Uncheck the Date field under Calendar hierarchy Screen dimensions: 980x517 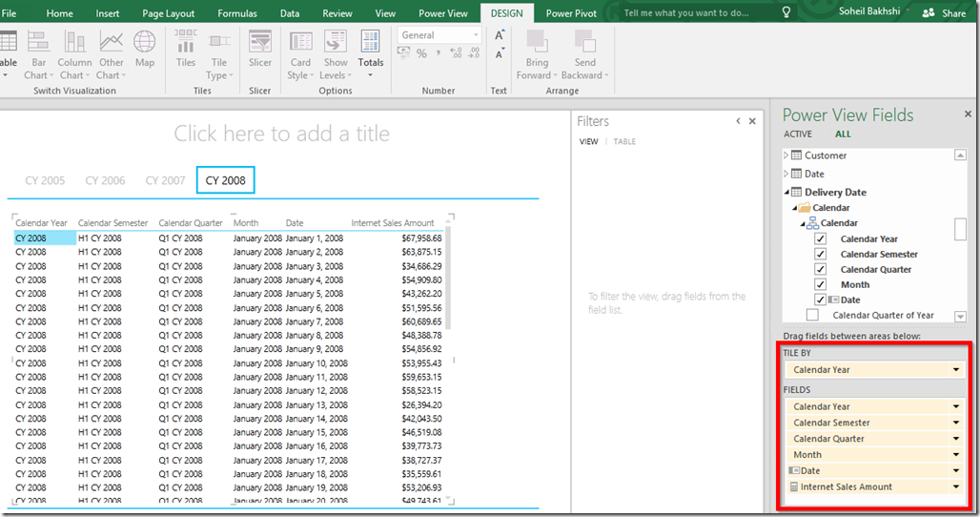820,300
